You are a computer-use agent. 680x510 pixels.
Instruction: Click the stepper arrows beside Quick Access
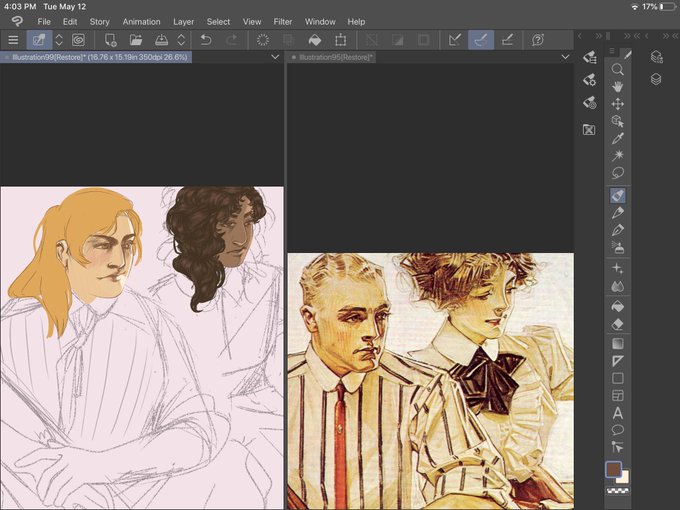click(59, 40)
